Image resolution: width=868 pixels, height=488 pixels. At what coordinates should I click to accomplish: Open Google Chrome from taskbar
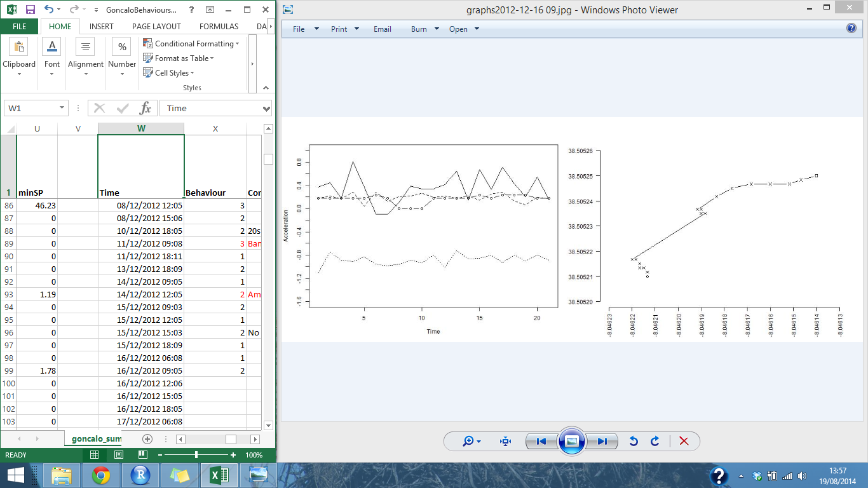101,475
